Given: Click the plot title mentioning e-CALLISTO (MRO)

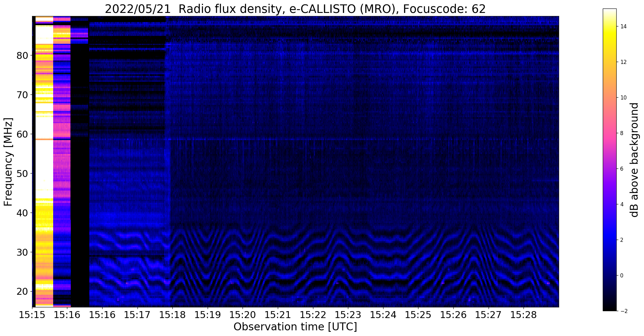Looking at the screenshot, I should [x=295, y=9].
